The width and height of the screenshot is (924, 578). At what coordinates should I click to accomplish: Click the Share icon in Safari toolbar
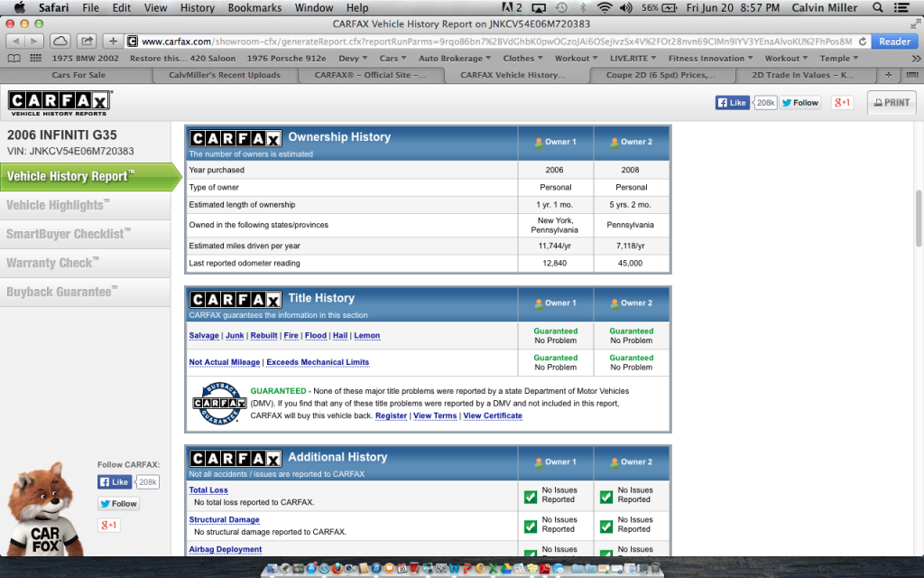tap(87, 42)
